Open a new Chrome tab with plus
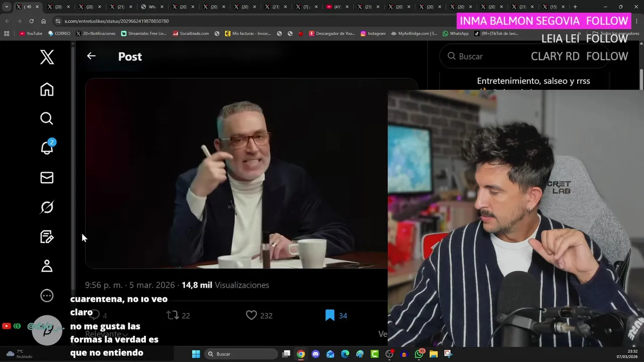644x362 pixels. pyautogui.click(x=575, y=7)
